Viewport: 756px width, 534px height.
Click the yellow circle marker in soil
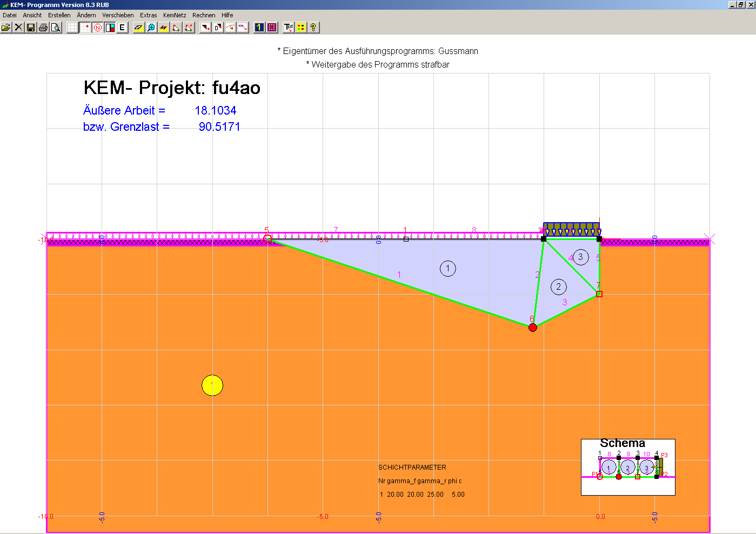click(x=212, y=385)
